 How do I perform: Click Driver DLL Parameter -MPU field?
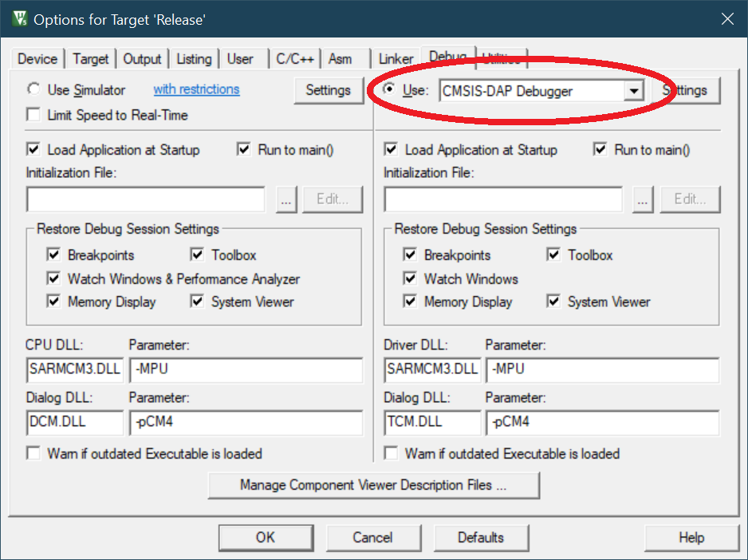pos(603,370)
